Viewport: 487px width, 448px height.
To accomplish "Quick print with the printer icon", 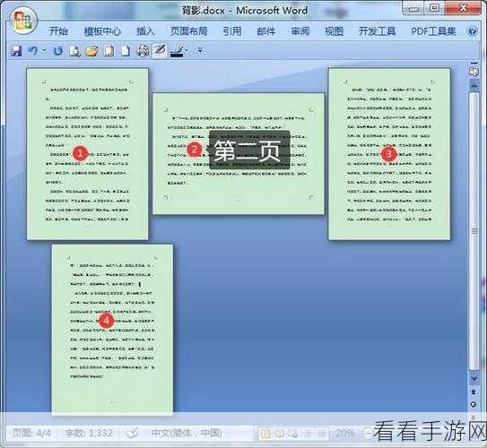I will click(143, 51).
